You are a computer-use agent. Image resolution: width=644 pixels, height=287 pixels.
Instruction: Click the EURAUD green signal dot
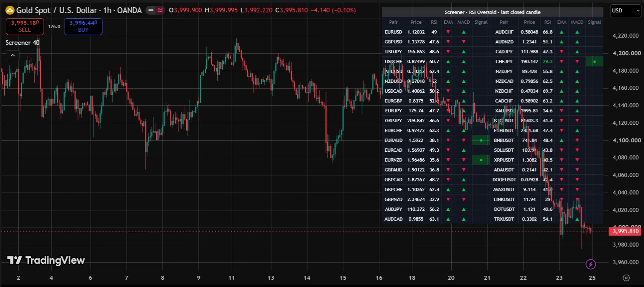point(481,140)
